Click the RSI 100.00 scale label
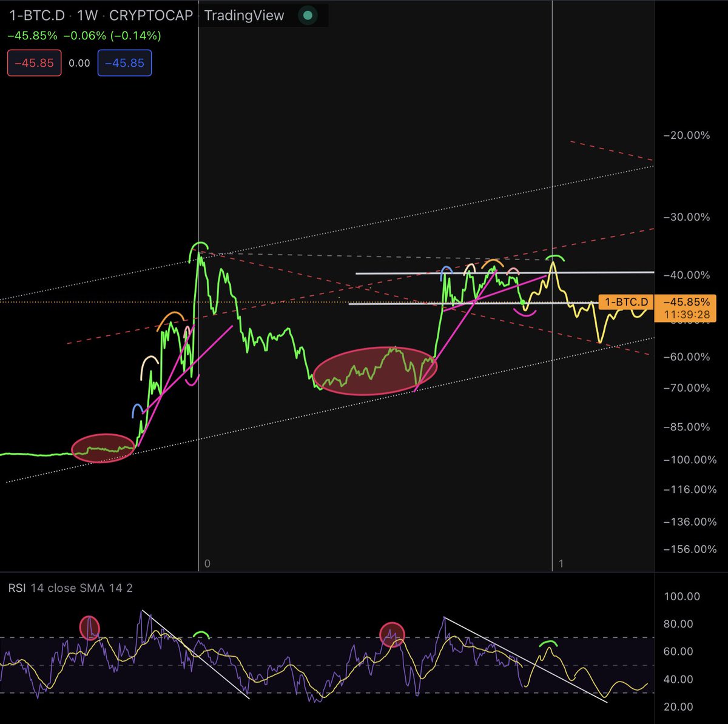This screenshot has width=728, height=724. [x=682, y=597]
